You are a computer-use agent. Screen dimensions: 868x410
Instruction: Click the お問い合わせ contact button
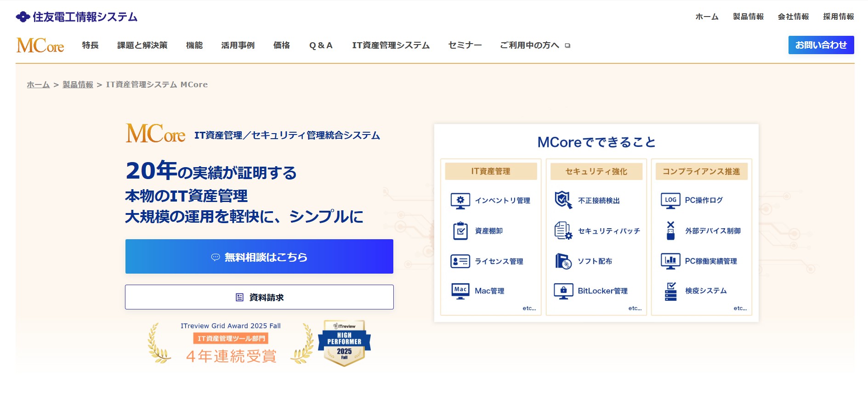821,45
